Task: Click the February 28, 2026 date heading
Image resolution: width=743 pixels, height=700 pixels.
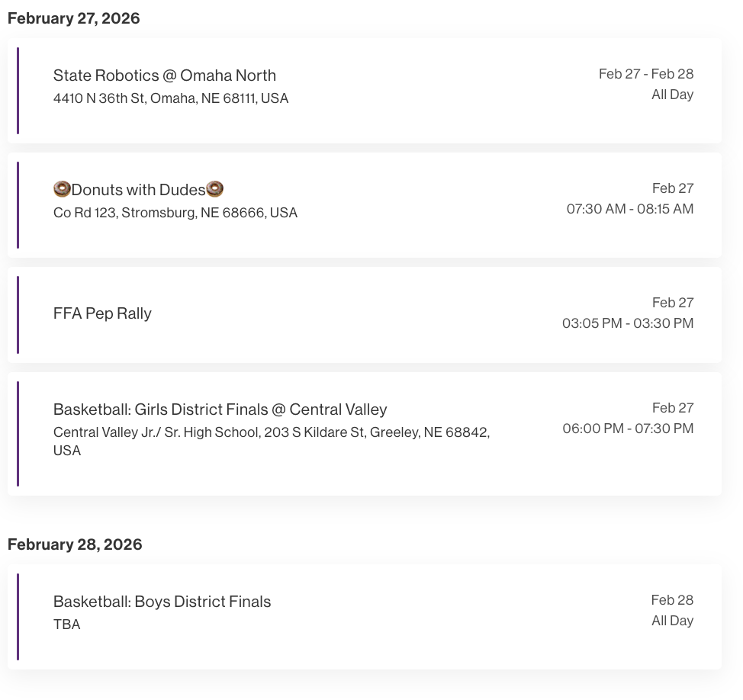Action: coord(75,544)
